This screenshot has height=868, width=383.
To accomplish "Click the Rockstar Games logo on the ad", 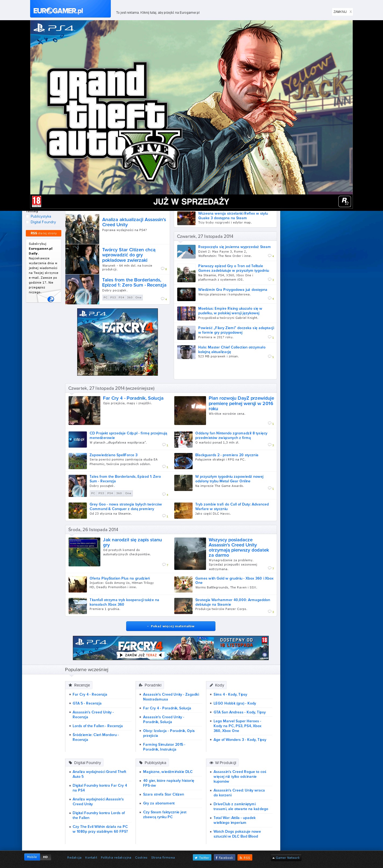I will [344, 201].
